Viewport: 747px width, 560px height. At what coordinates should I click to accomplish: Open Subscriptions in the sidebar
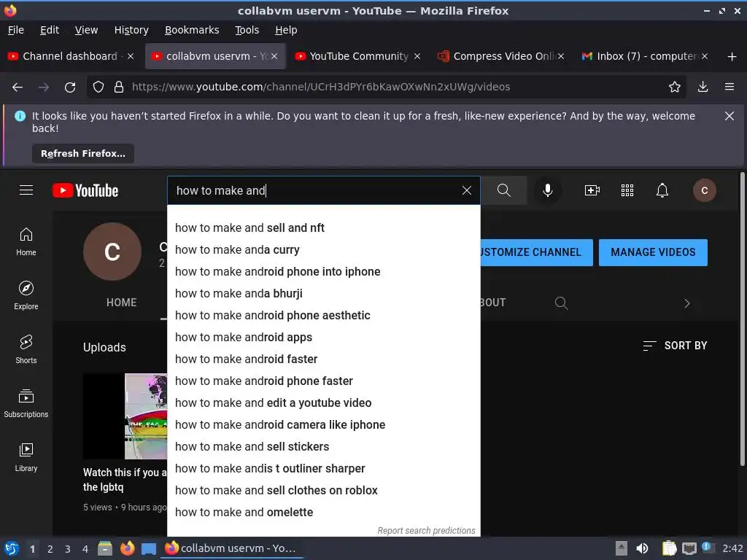[x=26, y=403]
